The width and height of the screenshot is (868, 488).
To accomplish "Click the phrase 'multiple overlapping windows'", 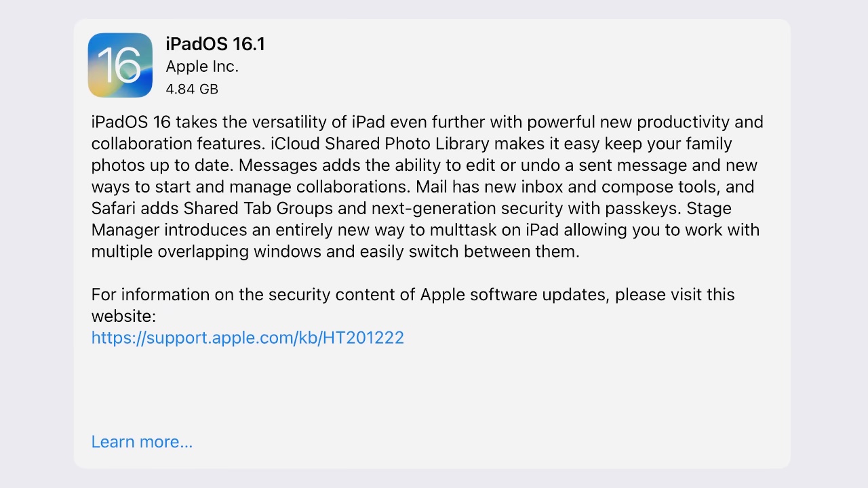I will (206, 251).
